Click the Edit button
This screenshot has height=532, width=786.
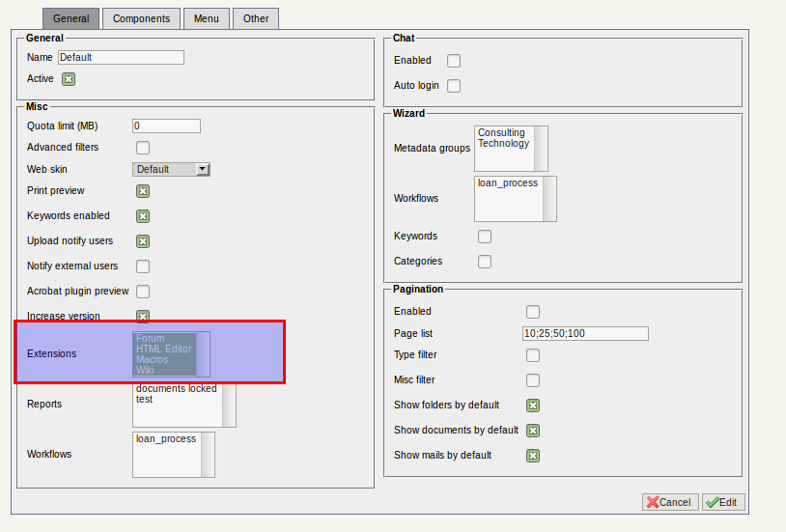click(x=723, y=502)
